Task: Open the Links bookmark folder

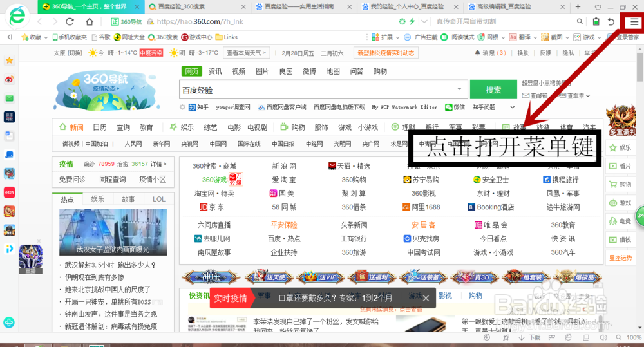Action: pos(226,37)
